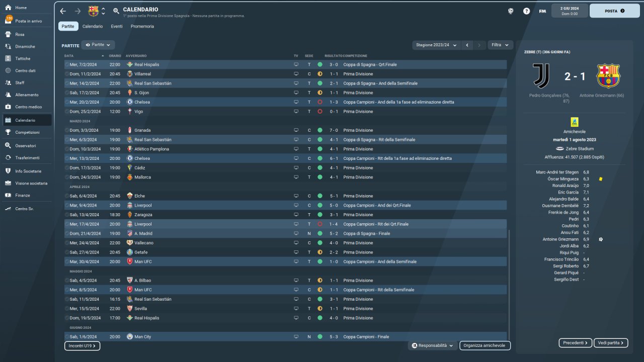This screenshot has width=644, height=362.
Task: Select the Partite tab
Action: pos(68,26)
